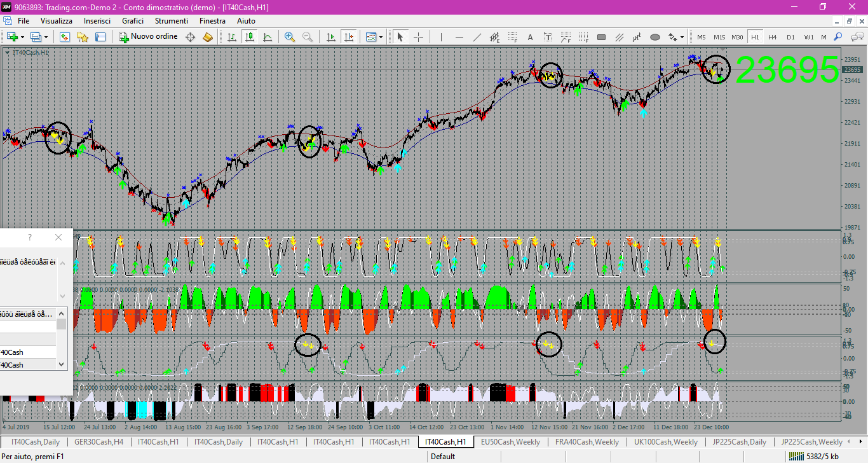Insert a text label T
Image resolution: width=868 pixels, height=463 pixels.
pos(548,37)
